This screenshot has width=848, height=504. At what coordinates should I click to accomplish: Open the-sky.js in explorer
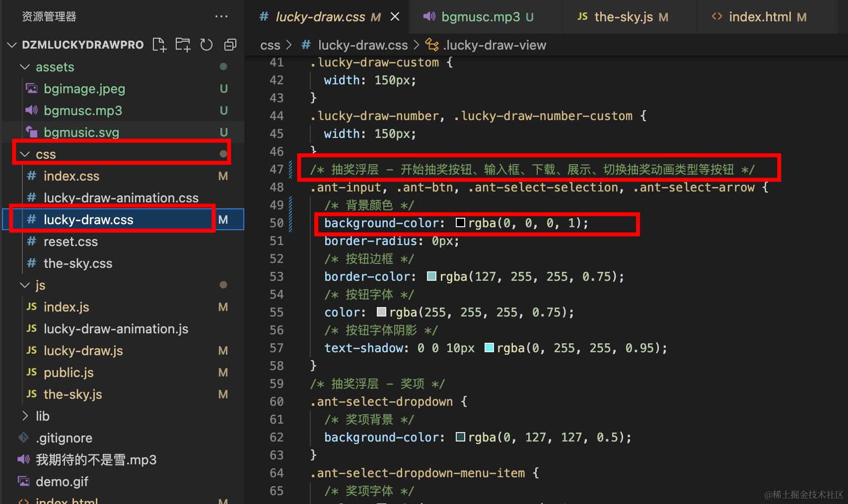point(73,394)
